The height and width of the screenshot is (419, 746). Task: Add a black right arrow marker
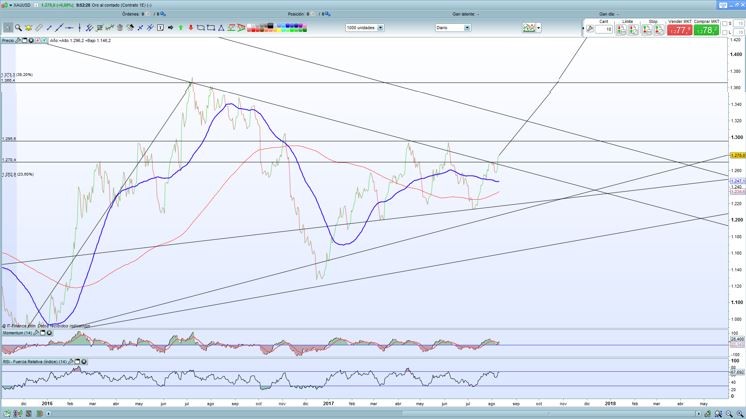(x=170, y=28)
